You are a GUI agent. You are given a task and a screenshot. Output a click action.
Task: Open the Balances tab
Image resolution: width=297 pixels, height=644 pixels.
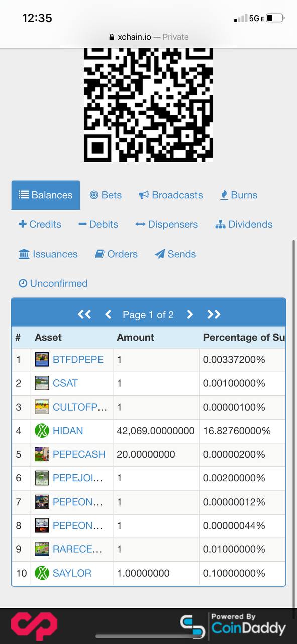pyautogui.click(x=46, y=195)
